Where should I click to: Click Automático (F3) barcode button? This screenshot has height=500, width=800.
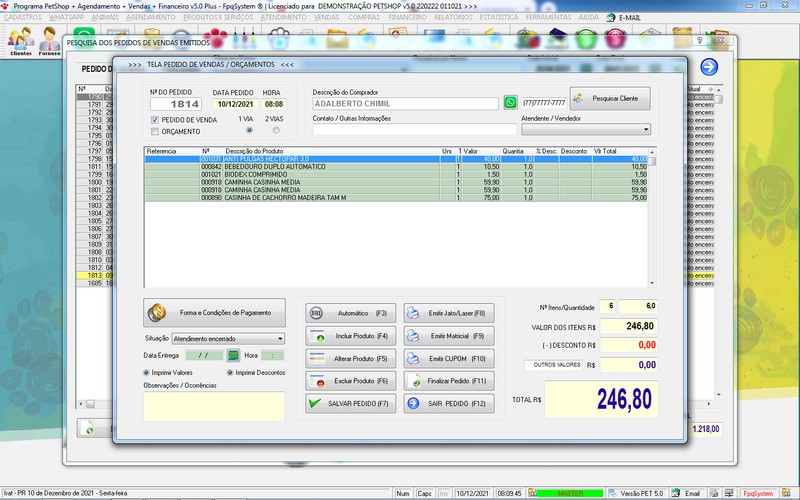tap(351, 313)
